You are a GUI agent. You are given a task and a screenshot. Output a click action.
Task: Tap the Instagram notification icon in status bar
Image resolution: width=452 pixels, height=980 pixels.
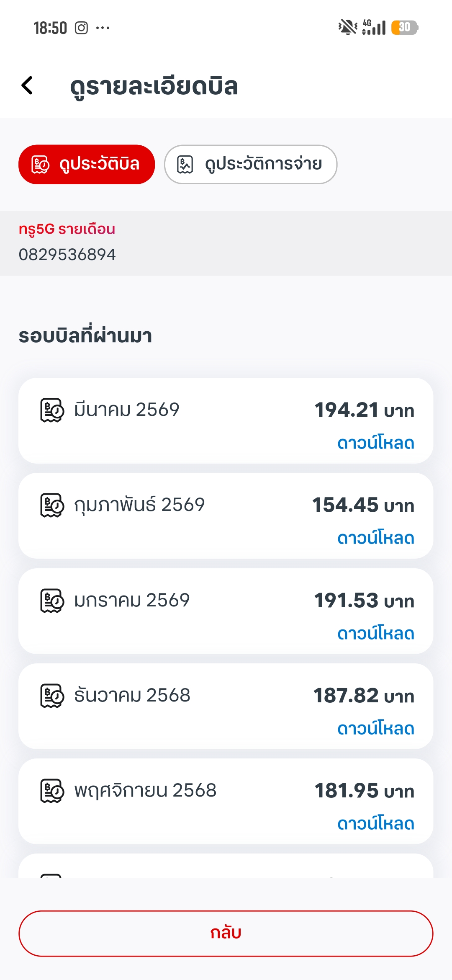[x=81, y=28]
